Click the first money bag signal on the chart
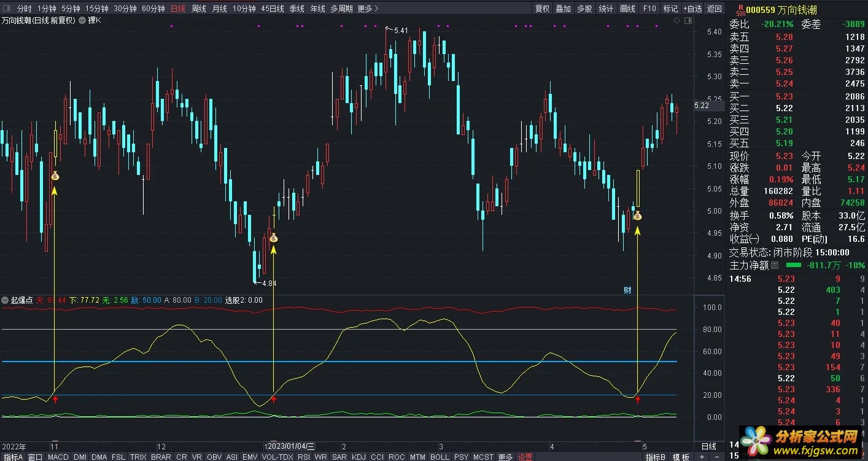The height and width of the screenshot is (461, 868). 55,177
